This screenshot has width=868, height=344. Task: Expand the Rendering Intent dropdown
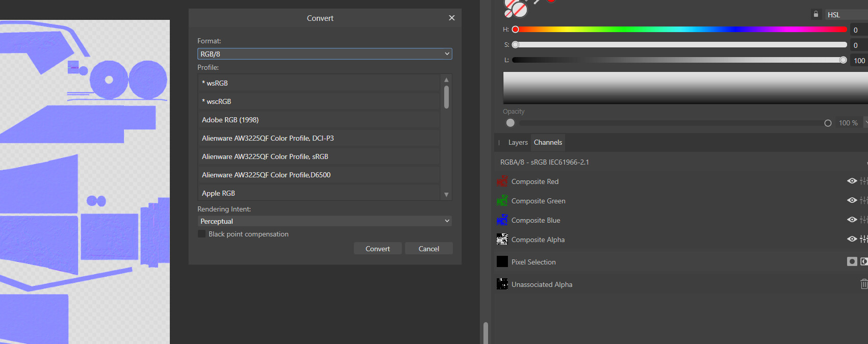click(324, 221)
